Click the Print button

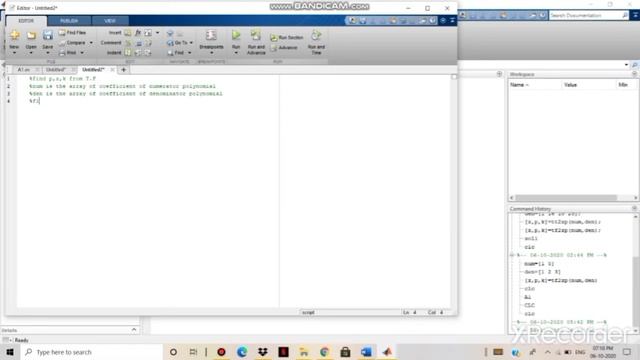(68, 53)
